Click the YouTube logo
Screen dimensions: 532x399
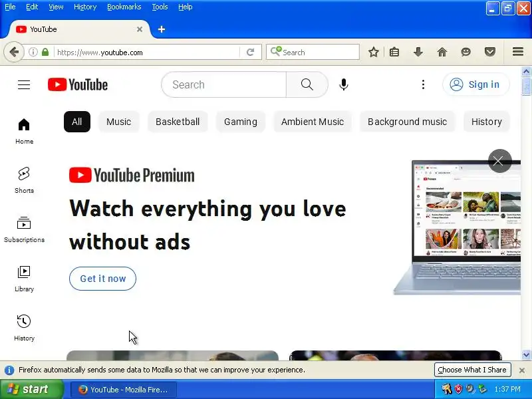[x=78, y=84]
